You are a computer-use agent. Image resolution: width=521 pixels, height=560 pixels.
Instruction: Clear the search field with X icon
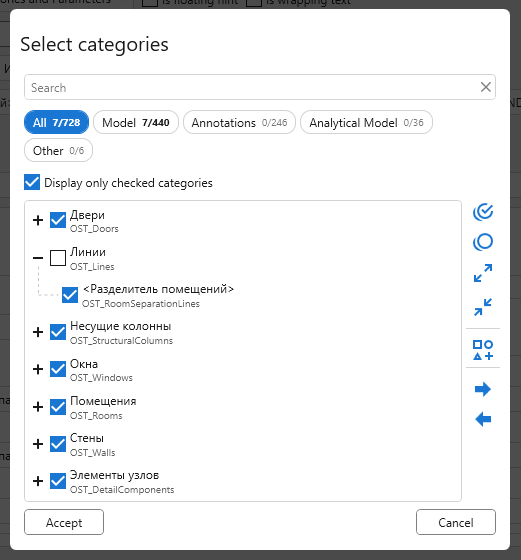click(486, 87)
